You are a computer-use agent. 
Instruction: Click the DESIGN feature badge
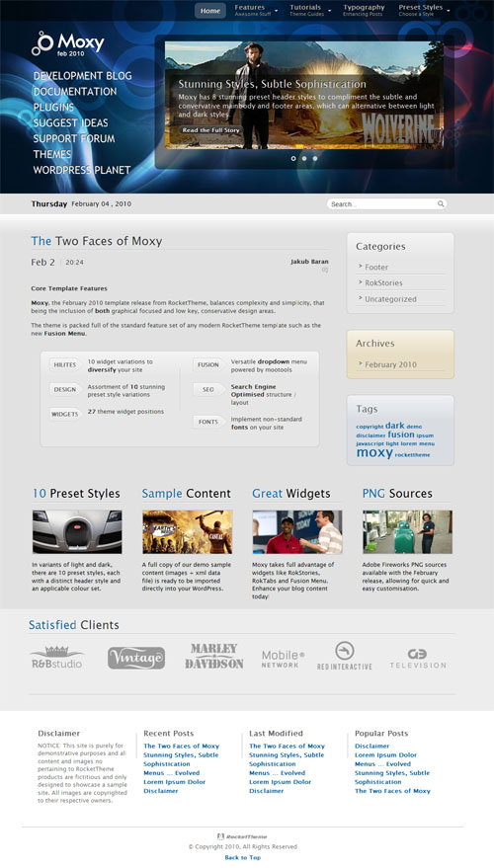tap(65, 389)
